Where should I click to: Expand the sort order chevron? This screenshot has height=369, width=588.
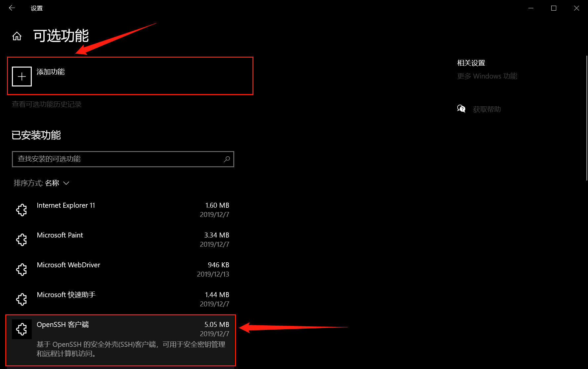(66, 183)
